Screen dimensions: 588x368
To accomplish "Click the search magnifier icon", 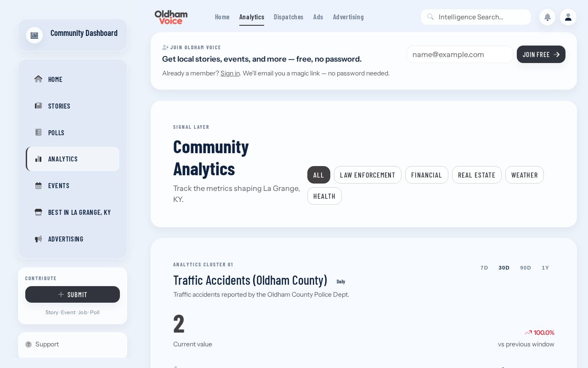I will pyautogui.click(x=430, y=17).
